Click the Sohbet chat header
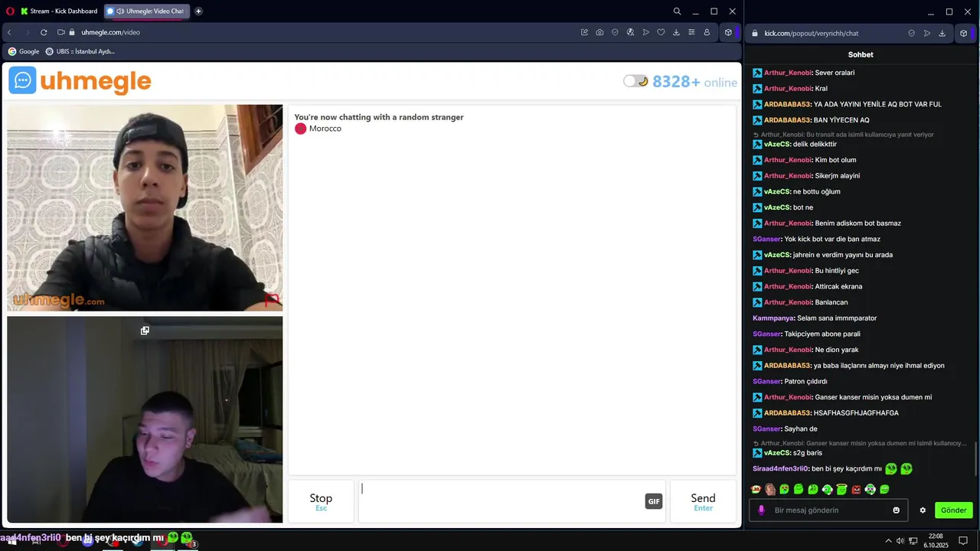Screen dimensions: 980x551 coord(861,54)
